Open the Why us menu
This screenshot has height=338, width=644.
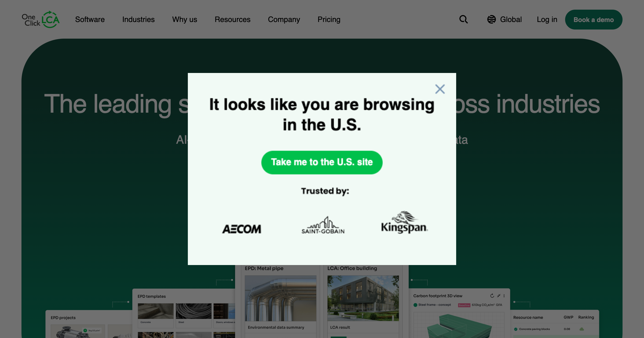click(185, 20)
